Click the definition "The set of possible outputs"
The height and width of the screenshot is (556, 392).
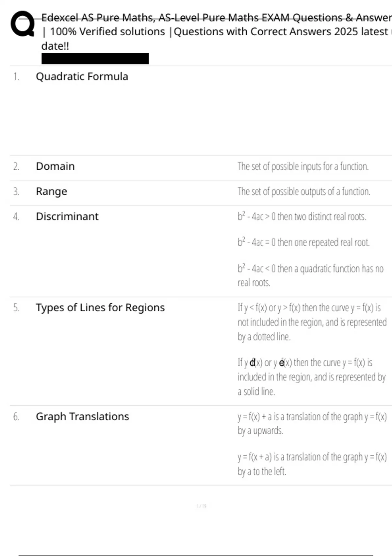pos(304,191)
